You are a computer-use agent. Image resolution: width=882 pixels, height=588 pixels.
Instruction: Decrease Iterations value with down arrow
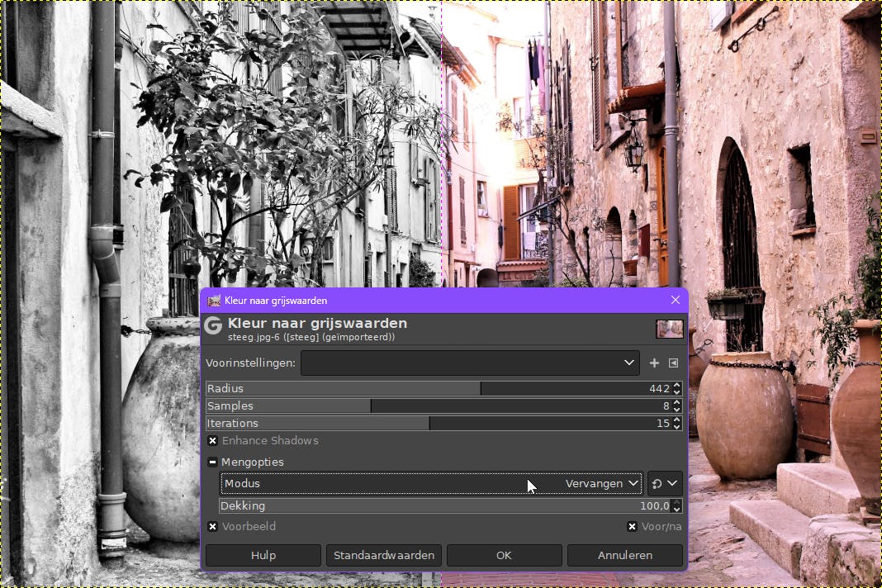676,427
